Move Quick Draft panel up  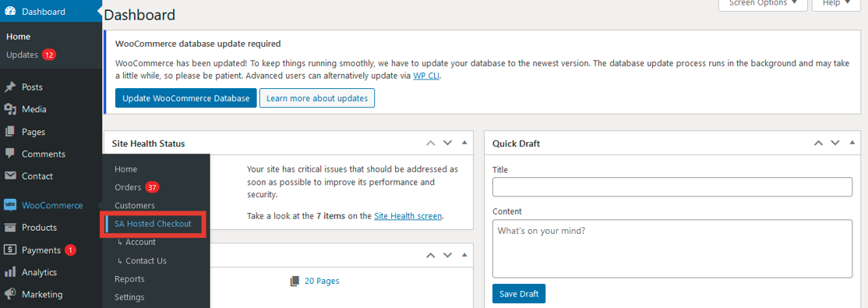[818, 143]
